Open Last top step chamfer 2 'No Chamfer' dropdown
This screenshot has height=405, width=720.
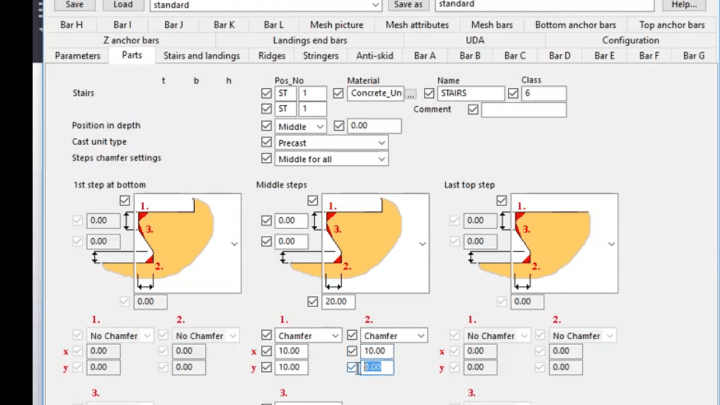582,336
